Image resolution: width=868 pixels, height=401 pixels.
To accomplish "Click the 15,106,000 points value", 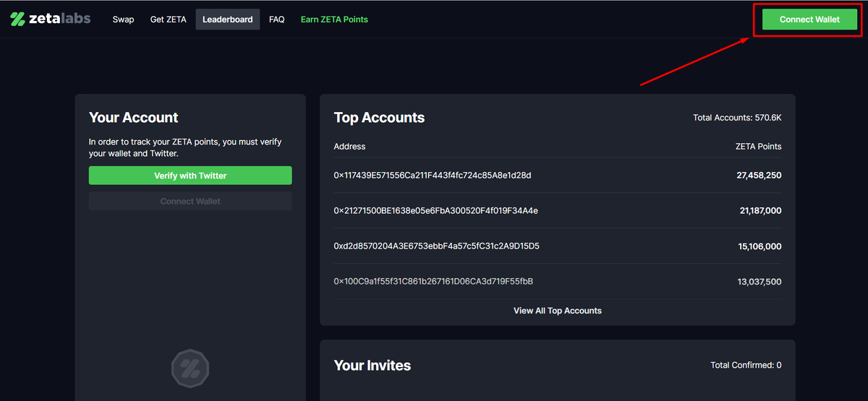I will click(759, 246).
